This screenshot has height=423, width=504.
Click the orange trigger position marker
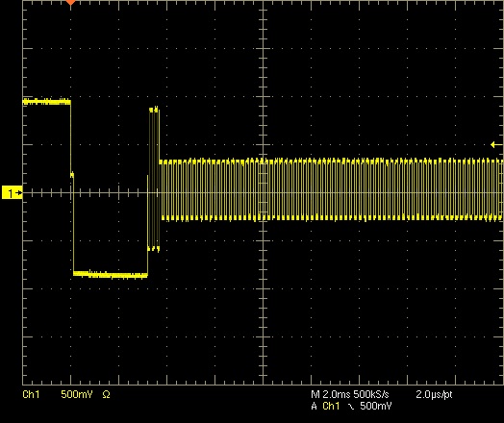71,2
